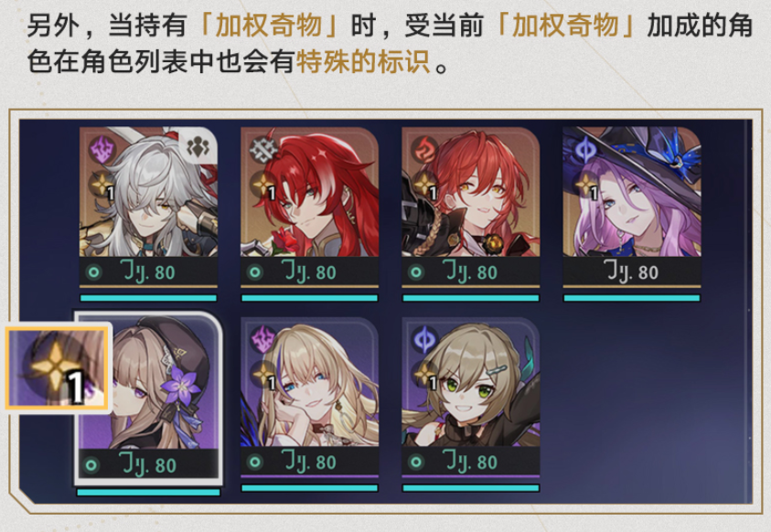The height and width of the screenshot is (532, 771).
Task: Click the cyan HP bar under witch hat character
Action: (632, 298)
